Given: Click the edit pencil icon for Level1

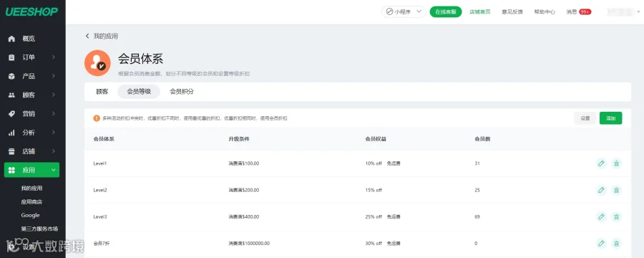Looking at the screenshot, I should click(601, 163).
